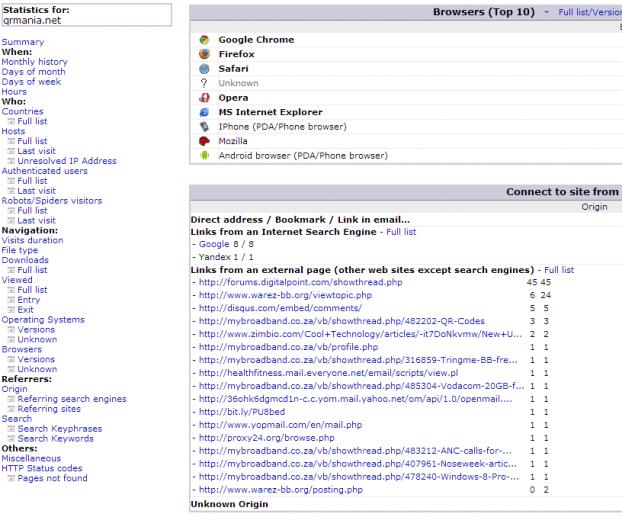Go to Days of month
The height and width of the screenshot is (530, 622).
point(33,72)
